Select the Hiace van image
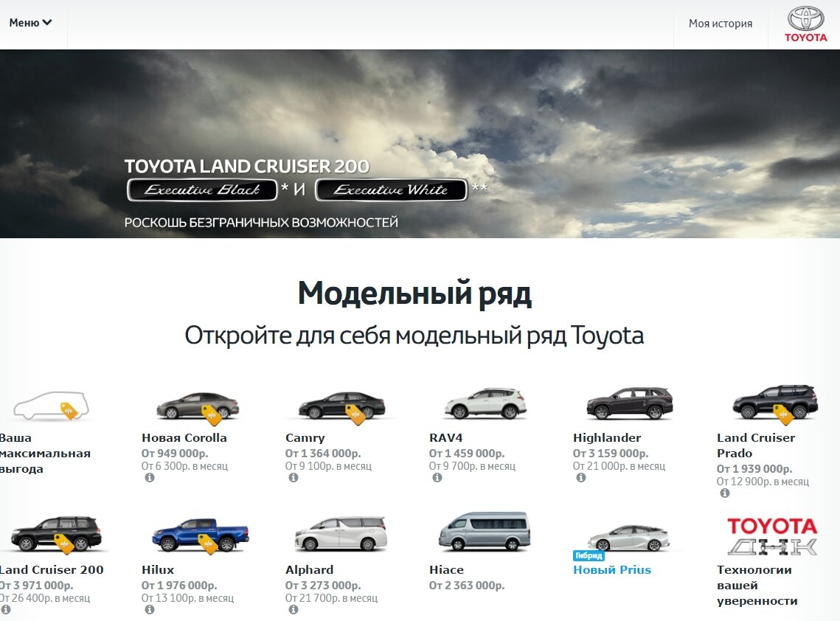Image resolution: width=840 pixels, height=621 pixels. click(485, 532)
